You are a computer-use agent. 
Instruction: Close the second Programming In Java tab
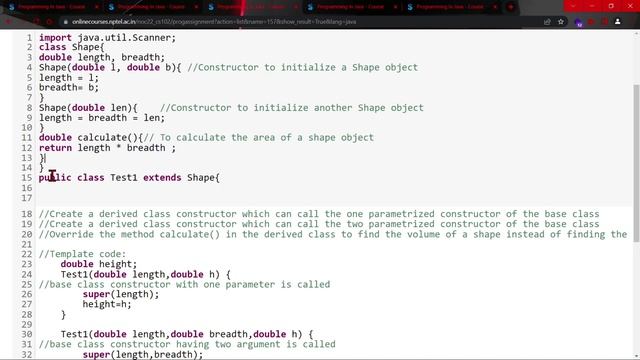click(x=196, y=7)
